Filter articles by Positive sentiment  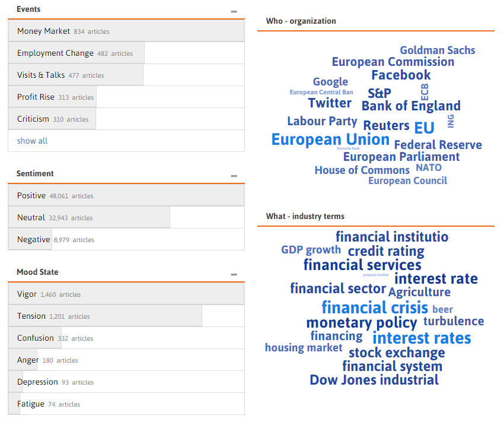tap(126, 196)
